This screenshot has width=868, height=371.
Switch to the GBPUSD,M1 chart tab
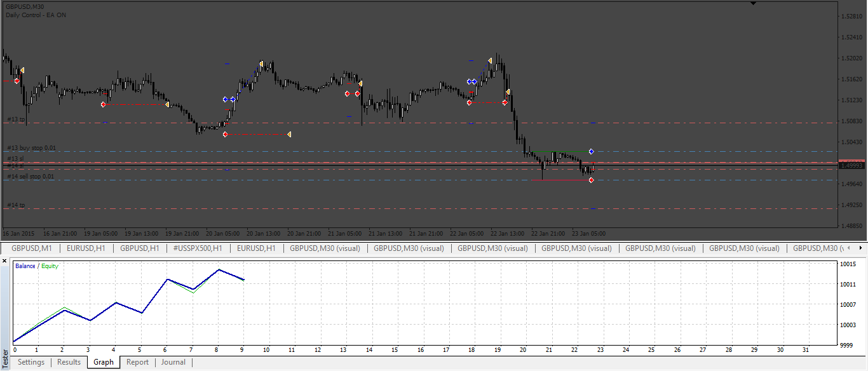pyautogui.click(x=32, y=248)
